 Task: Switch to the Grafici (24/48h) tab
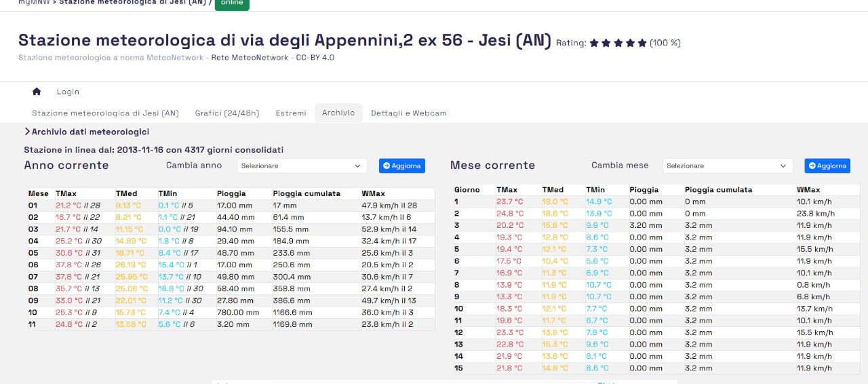[x=226, y=113]
